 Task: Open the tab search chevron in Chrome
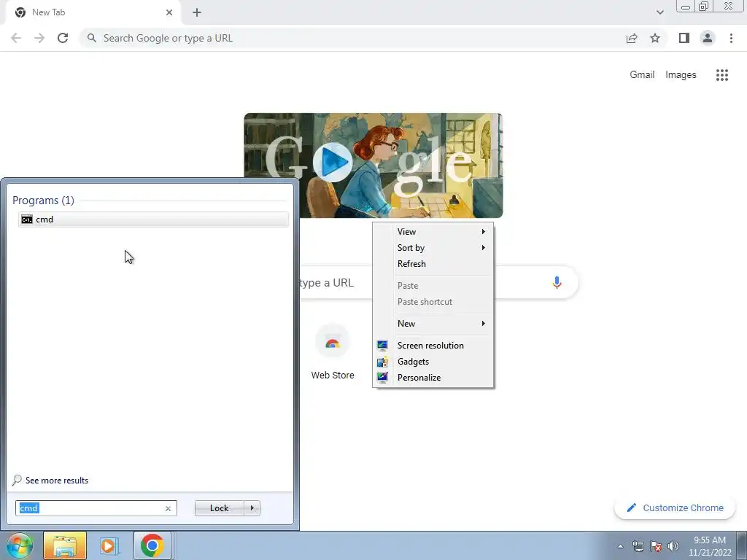(x=659, y=12)
